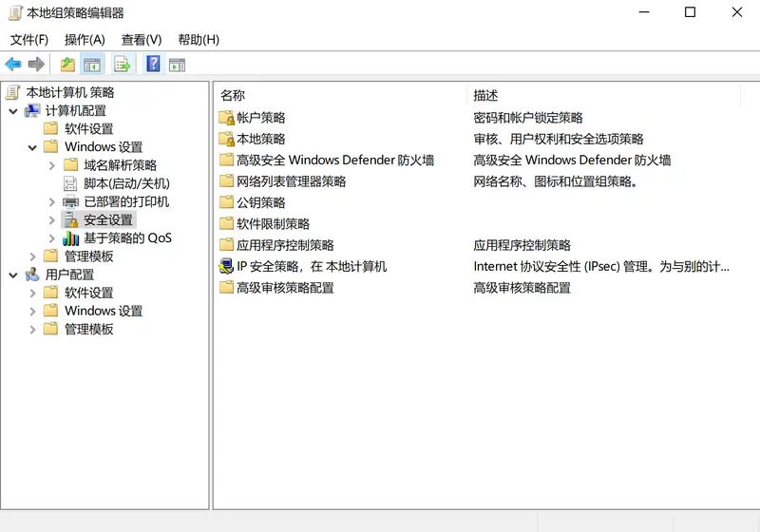
Task: Click the 域名解析策略 folder icon
Action: [70, 164]
